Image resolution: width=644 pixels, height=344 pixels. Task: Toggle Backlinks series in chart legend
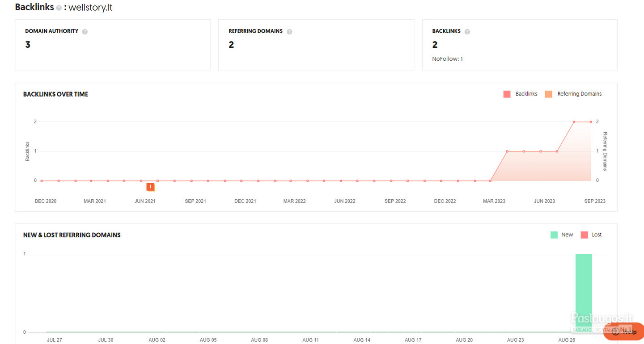(520, 94)
